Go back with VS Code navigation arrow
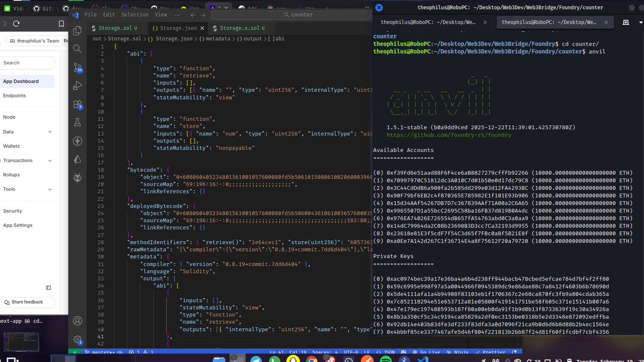644x362 pixels. coord(193,15)
